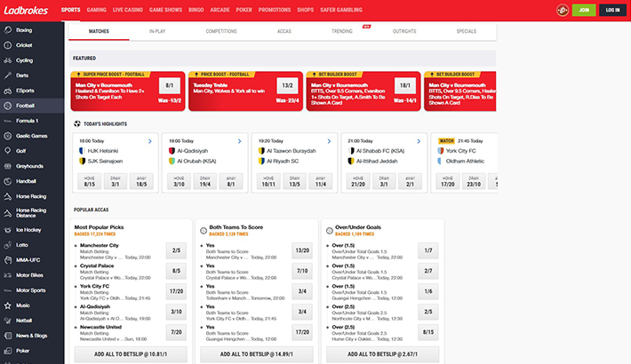
Task: Switch to the Matches tab
Action: click(99, 31)
